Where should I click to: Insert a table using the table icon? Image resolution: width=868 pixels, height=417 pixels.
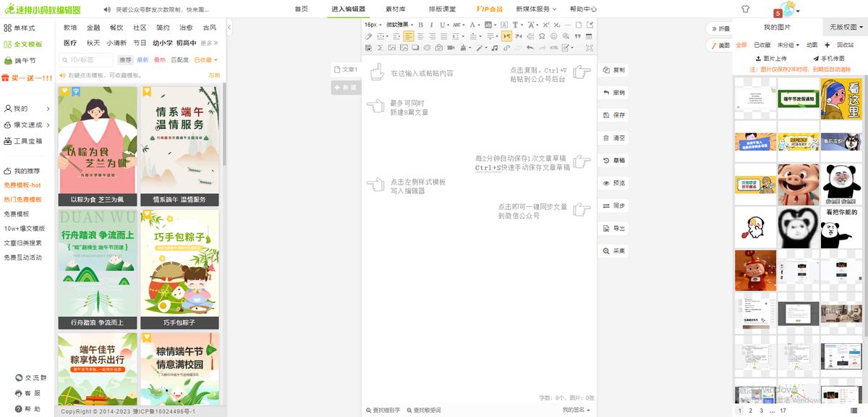pyautogui.click(x=588, y=36)
